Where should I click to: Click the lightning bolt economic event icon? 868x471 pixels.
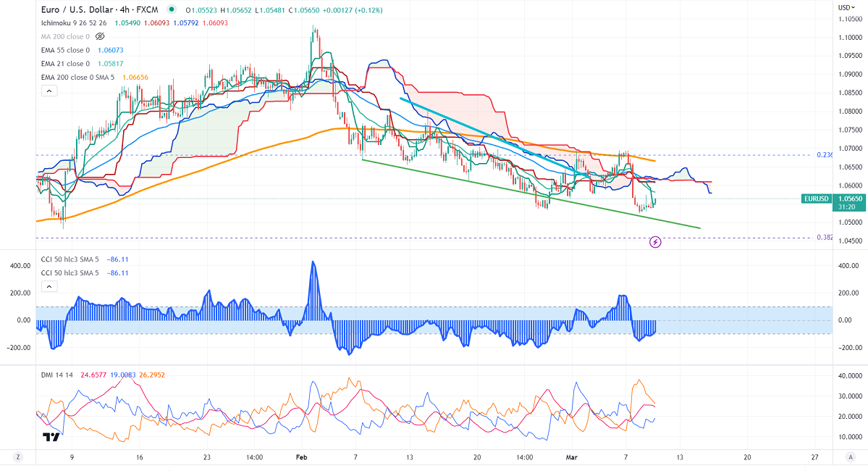click(655, 241)
